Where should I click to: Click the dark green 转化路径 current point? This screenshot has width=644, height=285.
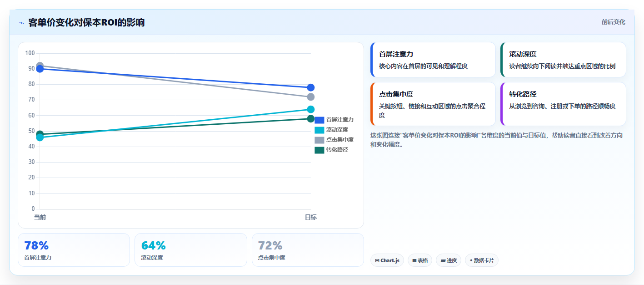[x=40, y=134]
